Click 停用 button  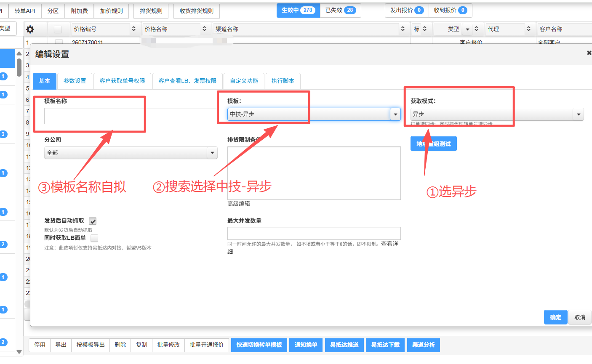40,345
